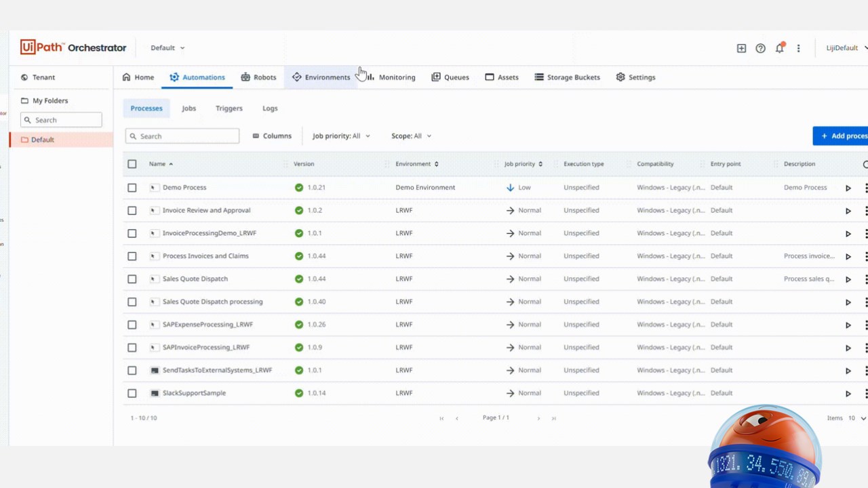Run SendTasksToExternalSystems_LRWF play icon
The width and height of the screenshot is (868, 488).
(x=848, y=371)
